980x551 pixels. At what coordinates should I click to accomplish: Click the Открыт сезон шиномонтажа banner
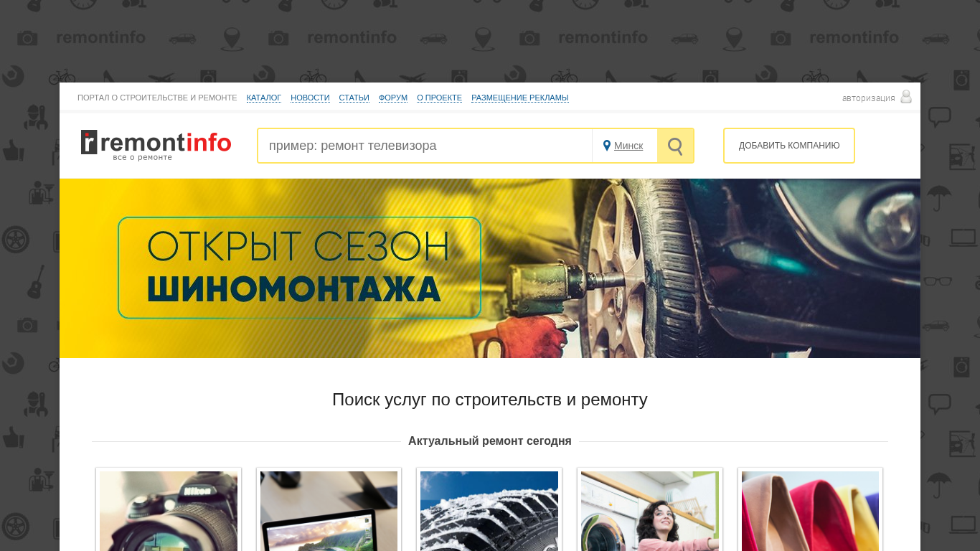[490, 268]
